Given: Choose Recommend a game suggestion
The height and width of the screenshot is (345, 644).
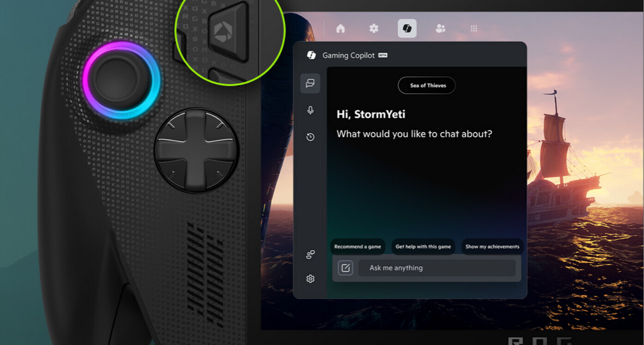Looking at the screenshot, I should 357,246.
